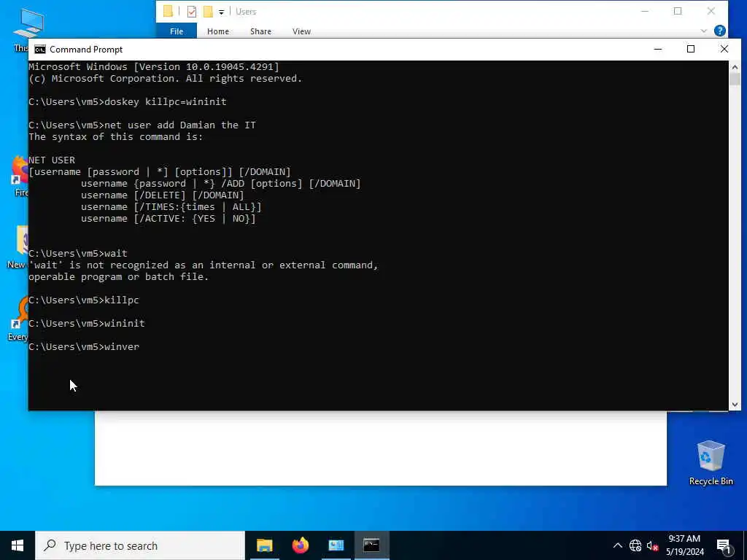The image size is (747, 560).
Task: Minimize the Users Explorer window
Action: point(644,11)
